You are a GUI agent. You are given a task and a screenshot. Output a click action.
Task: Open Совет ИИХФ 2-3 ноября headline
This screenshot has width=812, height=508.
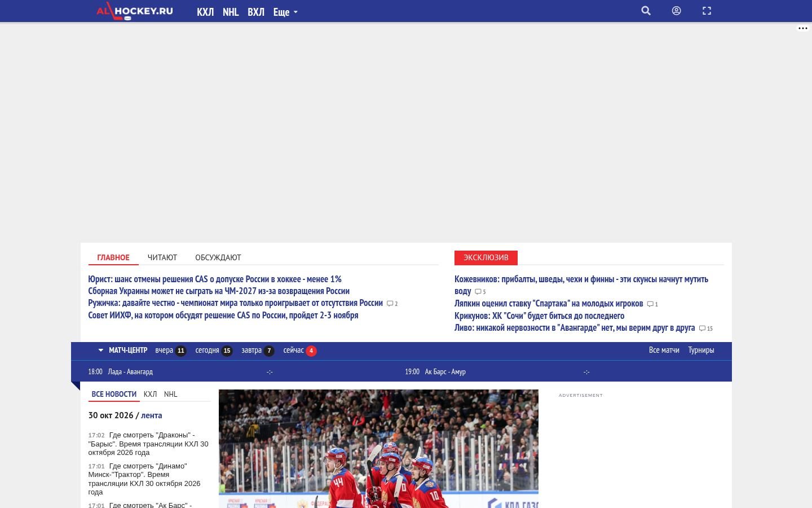coord(223,316)
